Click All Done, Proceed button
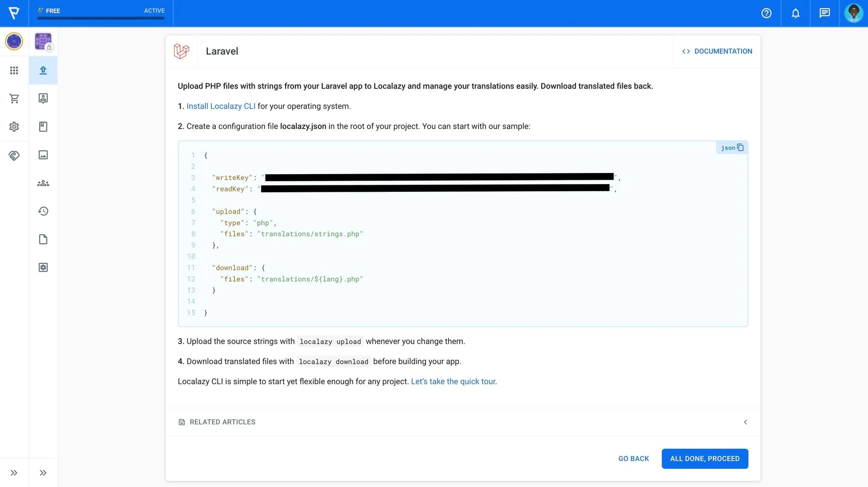 coord(704,458)
